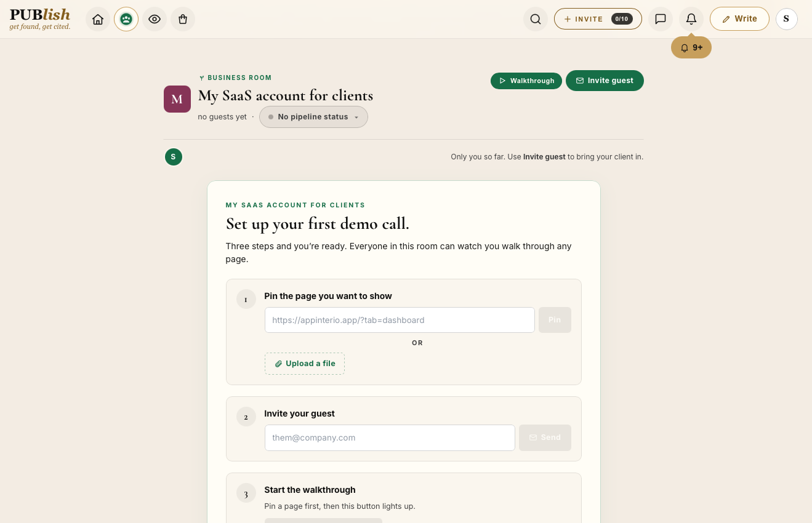This screenshot has width=812, height=523.
Task: Open the S profile avatar menu
Action: point(787,19)
